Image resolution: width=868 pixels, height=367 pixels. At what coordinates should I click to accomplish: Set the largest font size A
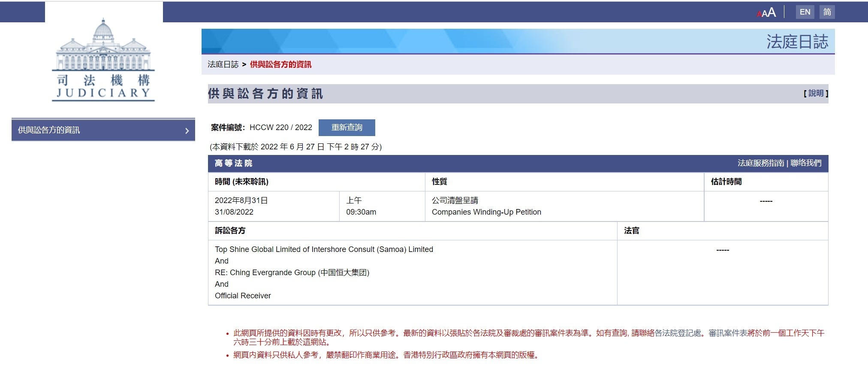click(x=772, y=12)
